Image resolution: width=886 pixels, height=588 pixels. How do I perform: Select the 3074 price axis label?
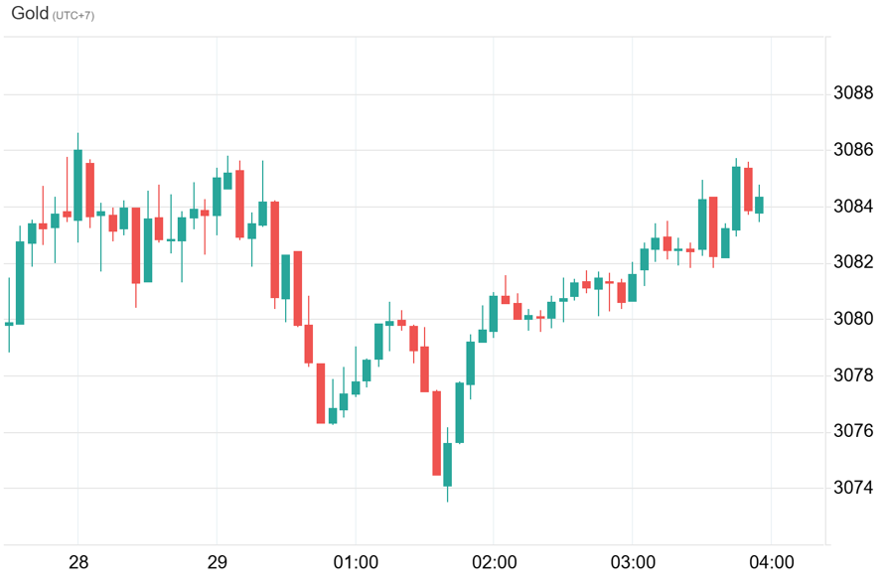[853, 488]
